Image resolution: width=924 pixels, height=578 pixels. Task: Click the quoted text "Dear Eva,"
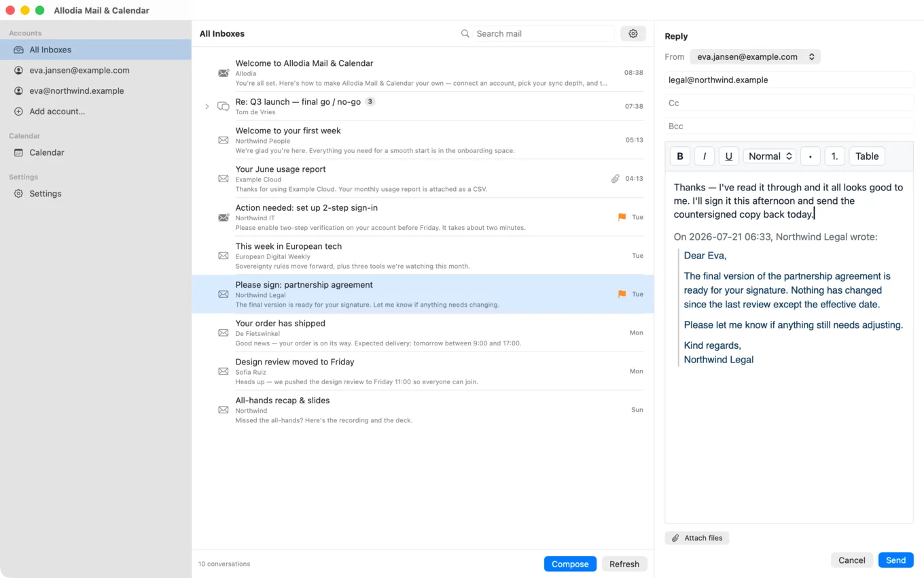705,256
